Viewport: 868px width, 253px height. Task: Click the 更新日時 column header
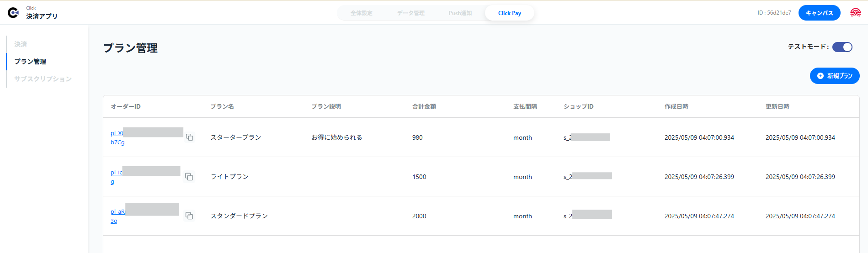click(777, 106)
